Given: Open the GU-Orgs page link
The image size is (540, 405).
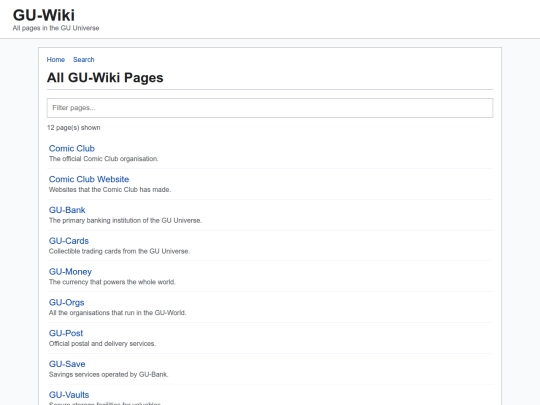Looking at the screenshot, I should click(x=66, y=302).
